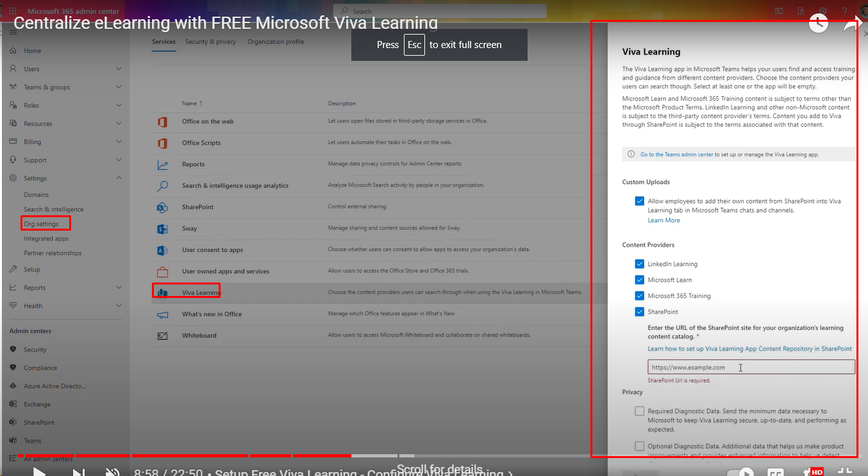Open Cloud Shell icon in header
This screenshot has height=476, width=868.
coord(779,11)
